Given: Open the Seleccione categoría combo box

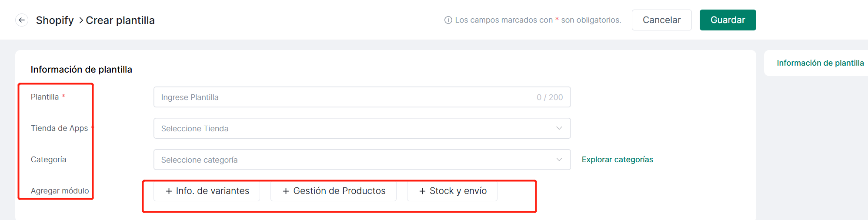Looking at the screenshot, I should coord(362,160).
